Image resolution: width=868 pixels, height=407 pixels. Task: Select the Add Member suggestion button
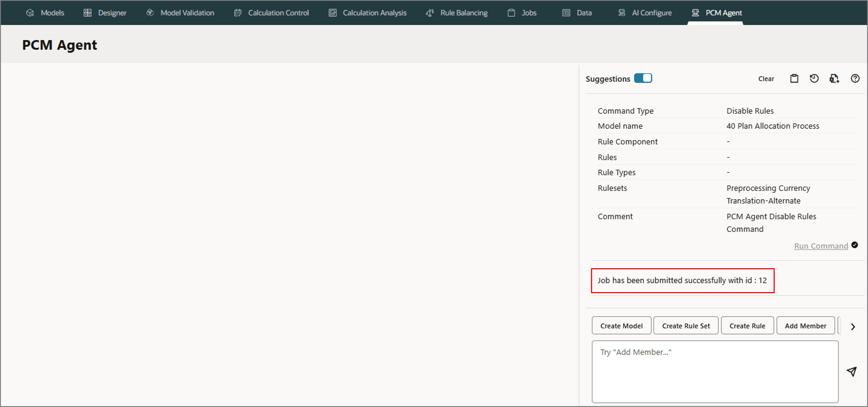pos(805,325)
